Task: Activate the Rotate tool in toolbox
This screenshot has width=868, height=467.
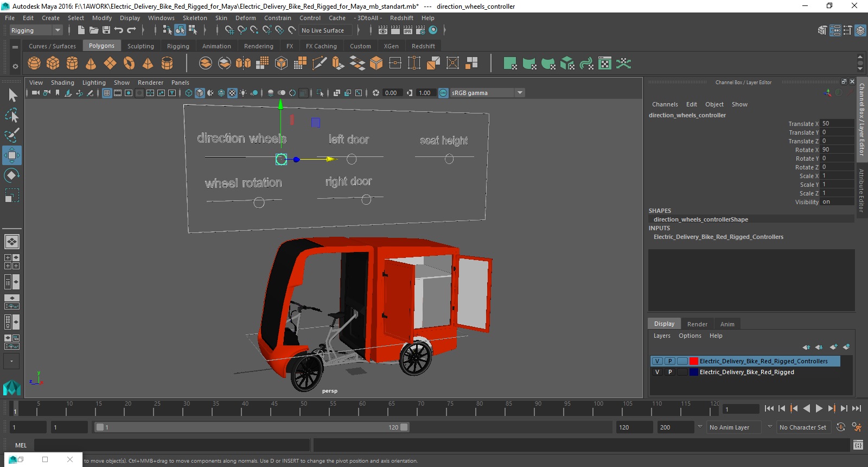Action: point(12,175)
